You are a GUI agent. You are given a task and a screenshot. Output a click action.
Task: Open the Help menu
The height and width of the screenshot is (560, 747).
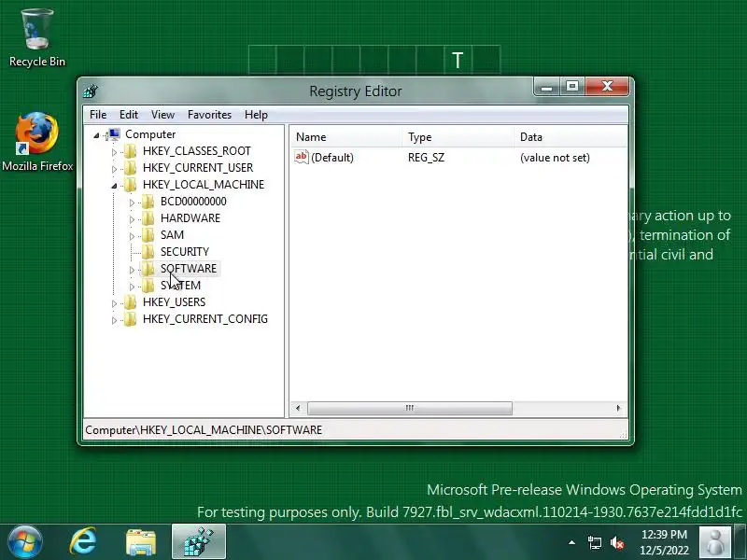[256, 115]
